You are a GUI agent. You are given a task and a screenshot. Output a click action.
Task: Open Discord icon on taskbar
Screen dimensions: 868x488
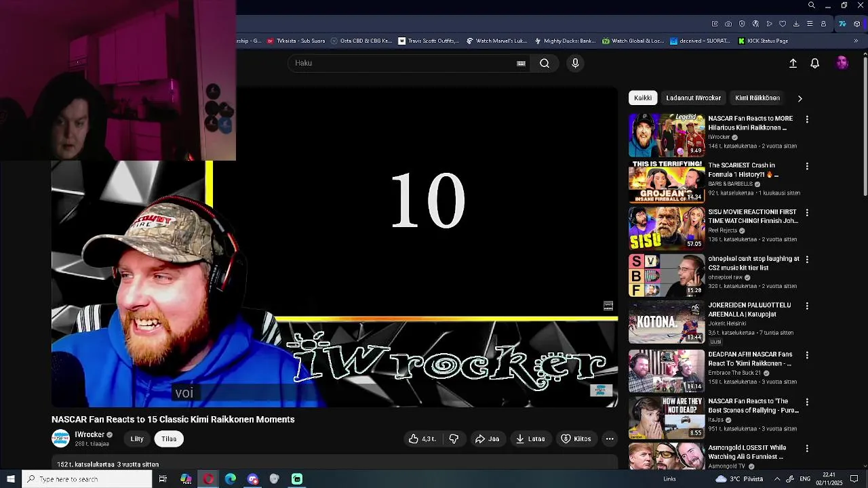(253, 479)
